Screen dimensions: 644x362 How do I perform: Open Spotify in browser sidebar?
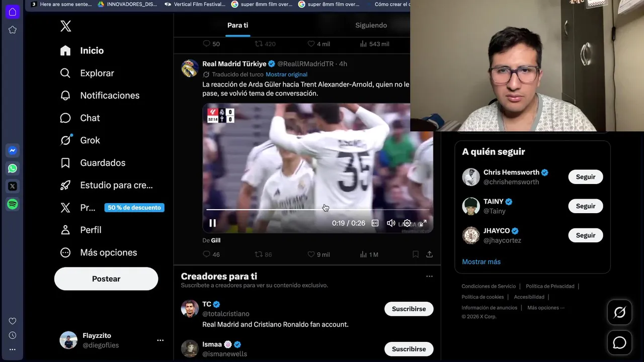point(13,204)
